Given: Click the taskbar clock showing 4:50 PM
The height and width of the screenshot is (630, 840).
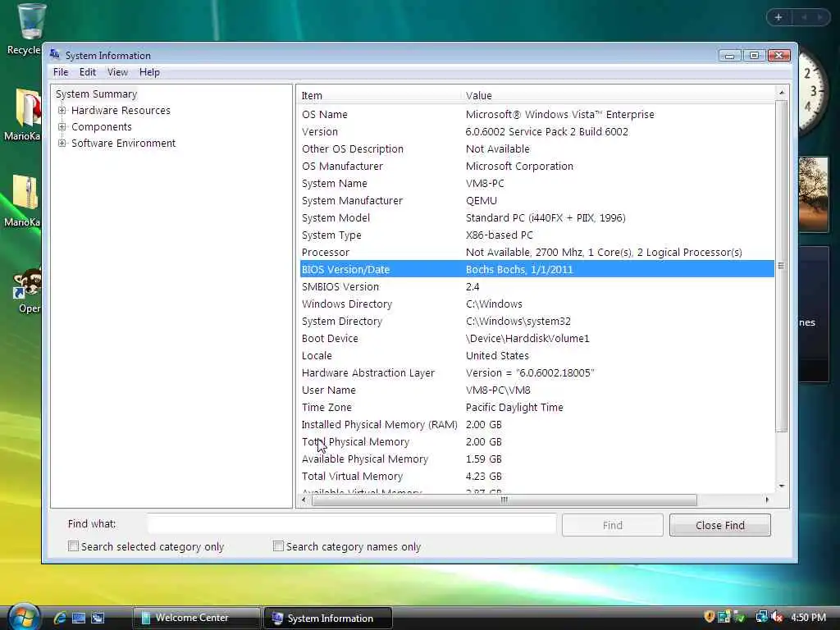Looking at the screenshot, I should point(808,617).
